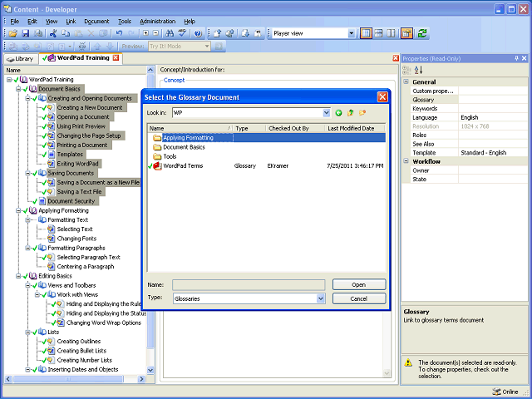The width and height of the screenshot is (532, 399).
Task: Switch to the Library tab
Action: 20,58
